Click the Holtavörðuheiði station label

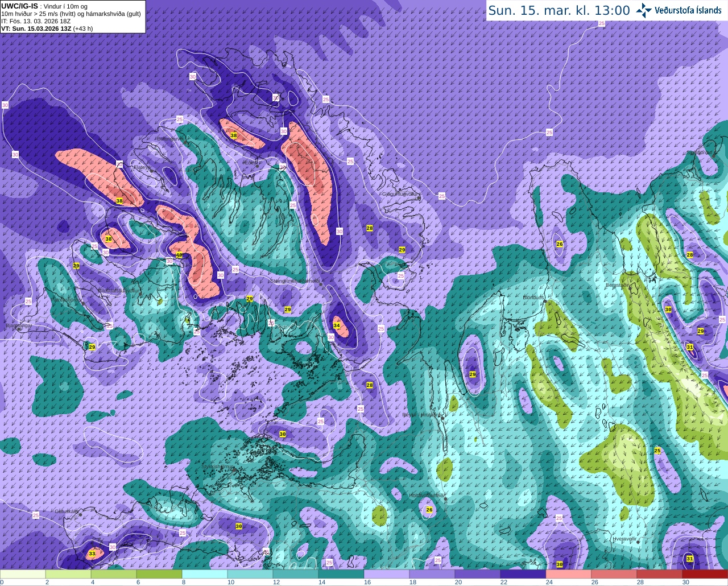427,496
